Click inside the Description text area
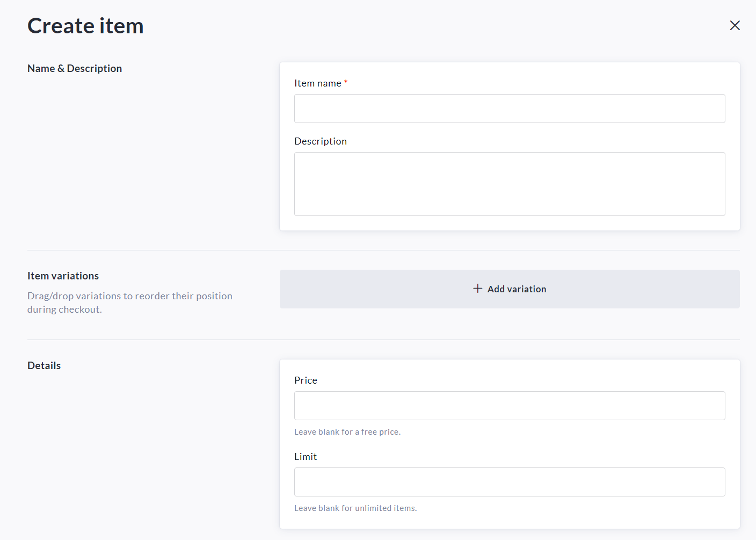This screenshot has height=540, width=756. 509,184
